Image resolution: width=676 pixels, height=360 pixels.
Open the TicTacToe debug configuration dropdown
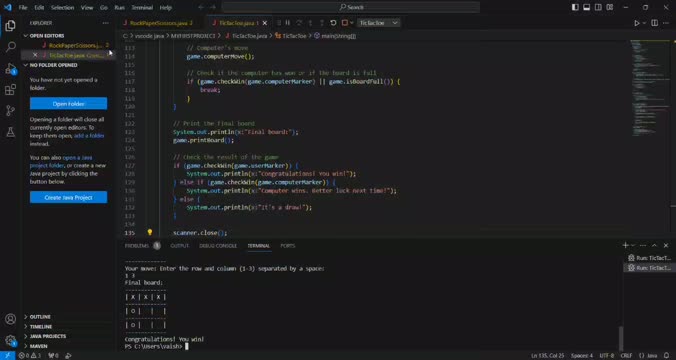378,23
